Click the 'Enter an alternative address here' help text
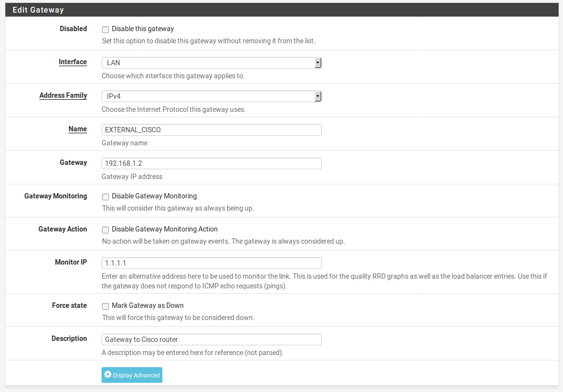This screenshot has height=392, width=563. (324, 281)
